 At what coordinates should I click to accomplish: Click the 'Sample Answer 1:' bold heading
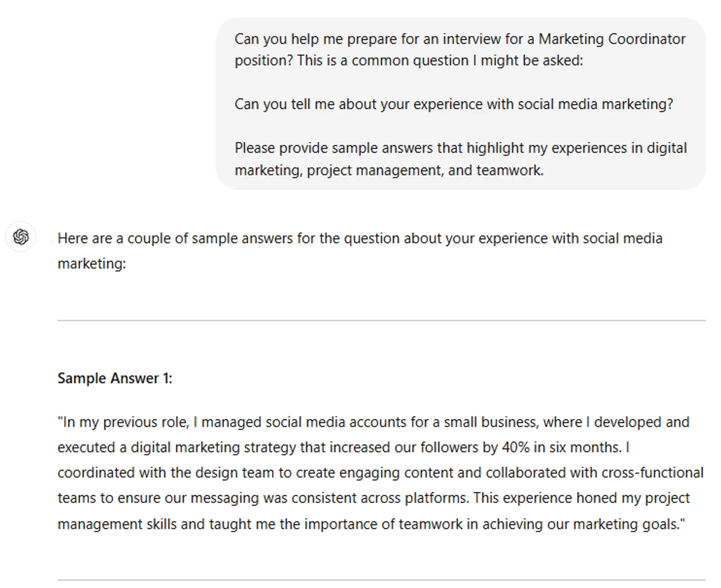tap(115, 378)
